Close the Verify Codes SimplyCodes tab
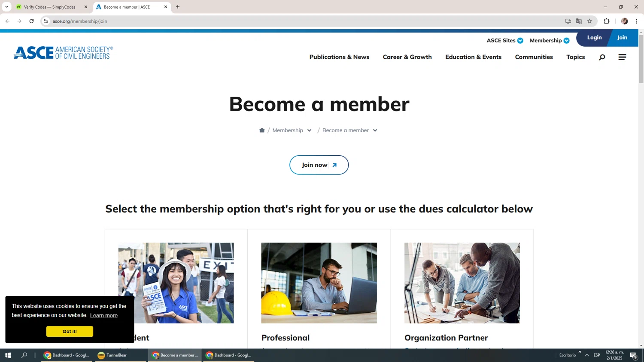Image resolution: width=644 pixels, height=362 pixels. [86, 7]
